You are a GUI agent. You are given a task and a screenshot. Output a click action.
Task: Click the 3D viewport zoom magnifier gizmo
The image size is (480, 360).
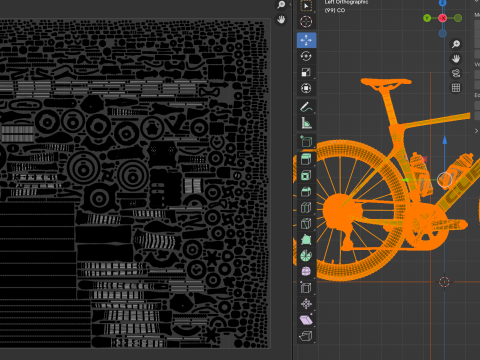click(x=456, y=44)
